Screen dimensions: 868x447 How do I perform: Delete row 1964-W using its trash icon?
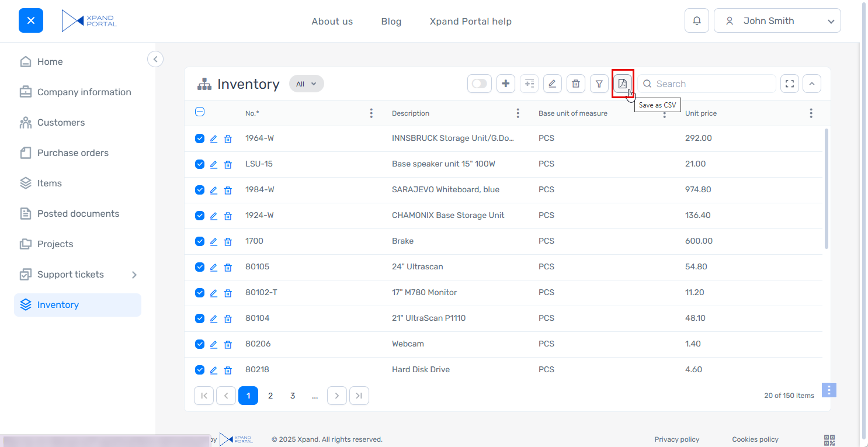point(228,139)
